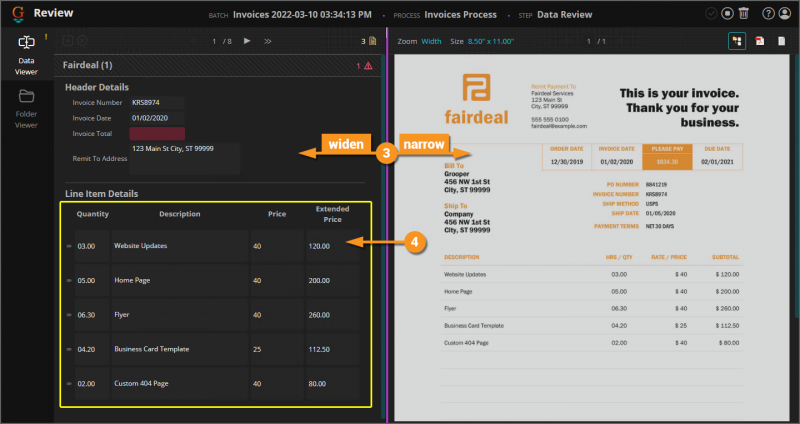Click the Extended Price column header
The image size is (800, 424).
click(x=332, y=214)
